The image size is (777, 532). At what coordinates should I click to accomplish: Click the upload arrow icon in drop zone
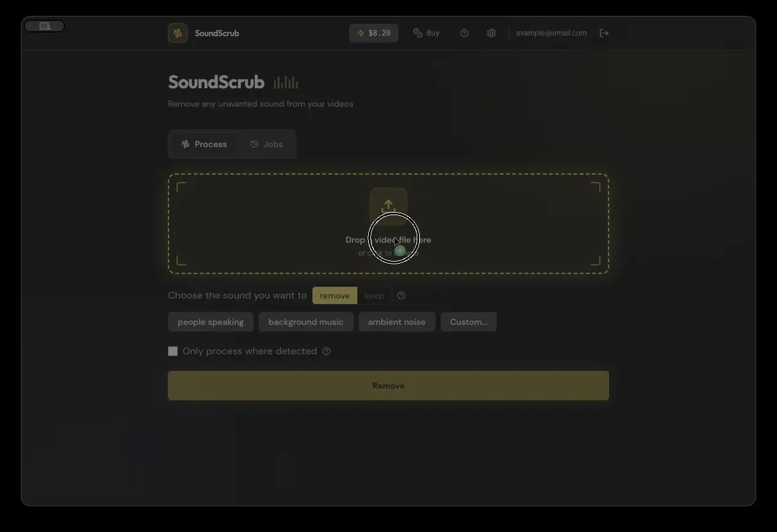pyautogui.click(x=388, y=207)
